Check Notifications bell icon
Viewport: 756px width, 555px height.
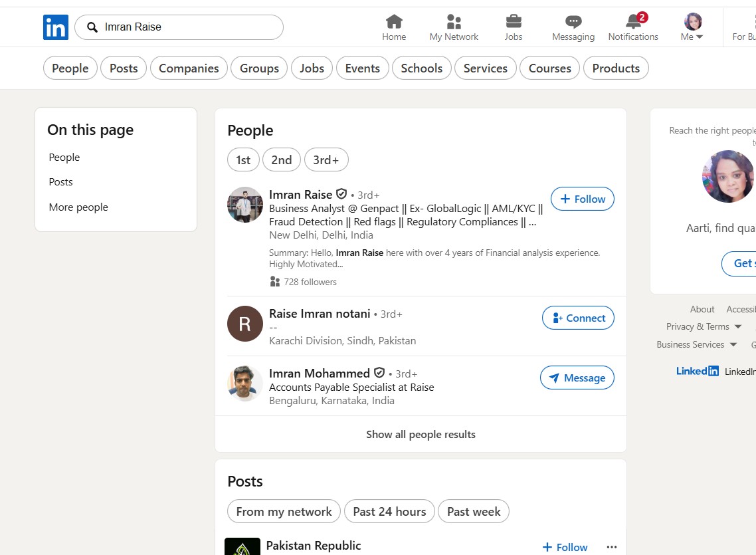[x=633, y=22]
